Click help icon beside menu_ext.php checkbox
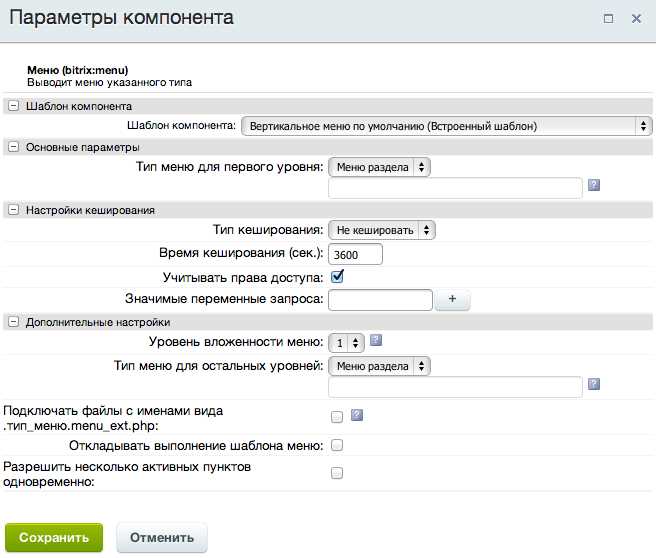656x558 pixels. [x=356, y=415]
